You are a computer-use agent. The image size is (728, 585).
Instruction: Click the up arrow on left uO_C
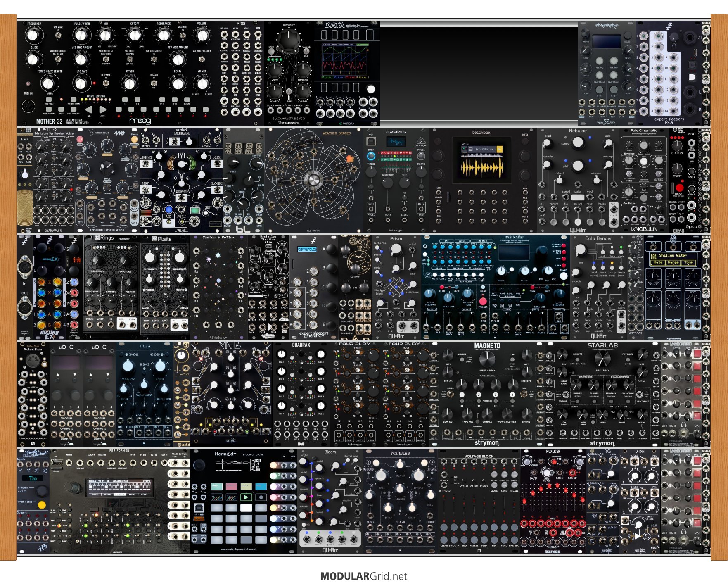(58, 375)
